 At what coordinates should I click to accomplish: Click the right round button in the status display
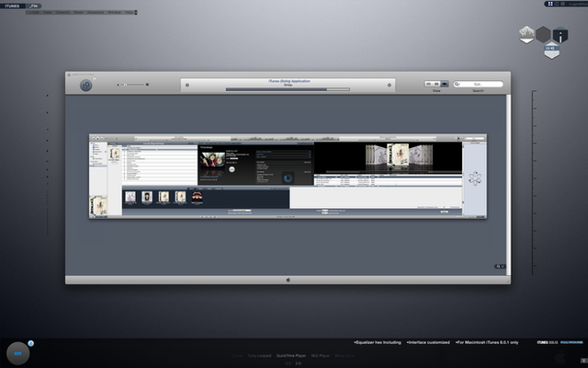pyautogui.click(x=390, y=85)
